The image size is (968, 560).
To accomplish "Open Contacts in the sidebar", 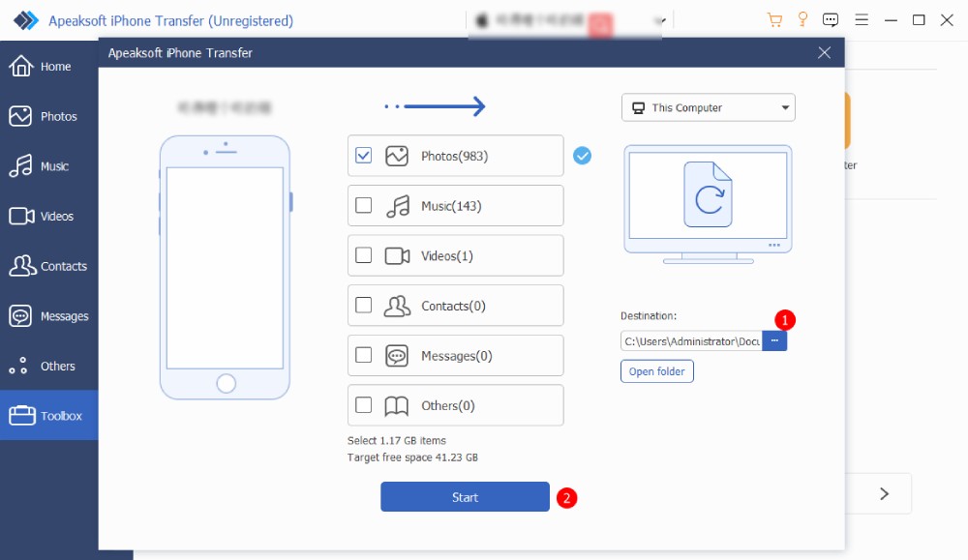I will [x=48, y=266].
